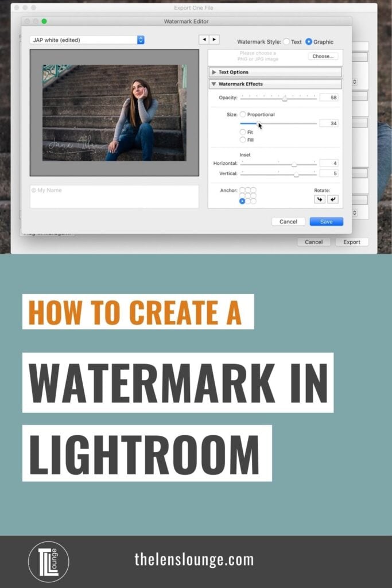Select the Fit size option
Image resolution: width=392 pixels, height=588 pixels.
point(243,132)
